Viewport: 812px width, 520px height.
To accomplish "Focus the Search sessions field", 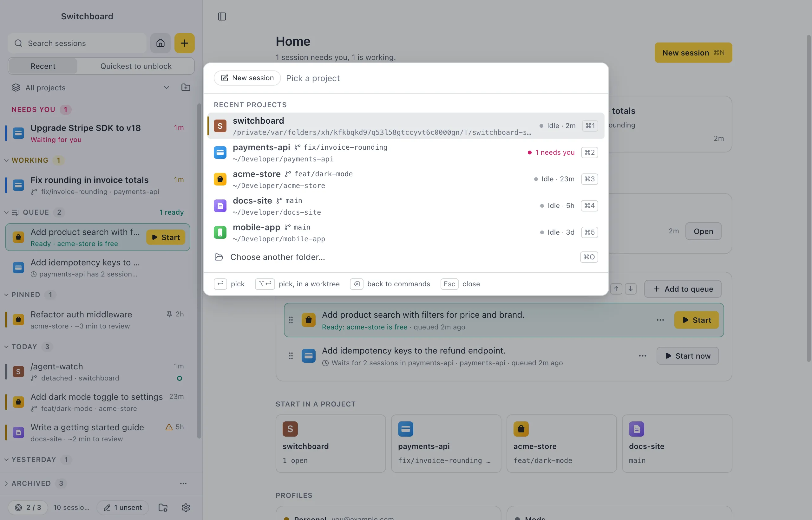I will 77,43.
